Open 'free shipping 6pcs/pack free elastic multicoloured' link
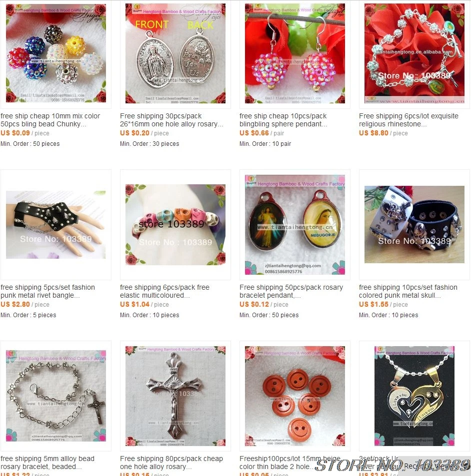This screenshot has height=476, width=471. (x=164, y=291)
